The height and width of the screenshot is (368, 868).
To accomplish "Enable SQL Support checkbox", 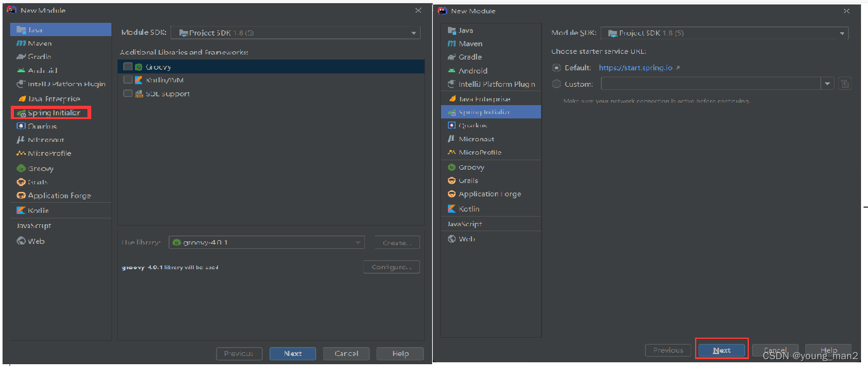I will point(128,94).
